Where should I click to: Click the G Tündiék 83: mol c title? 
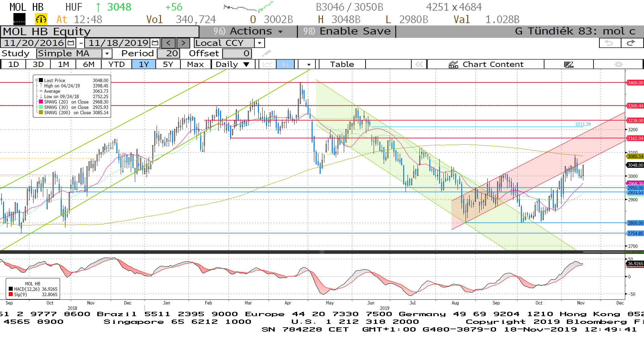(x=575, y=31)
